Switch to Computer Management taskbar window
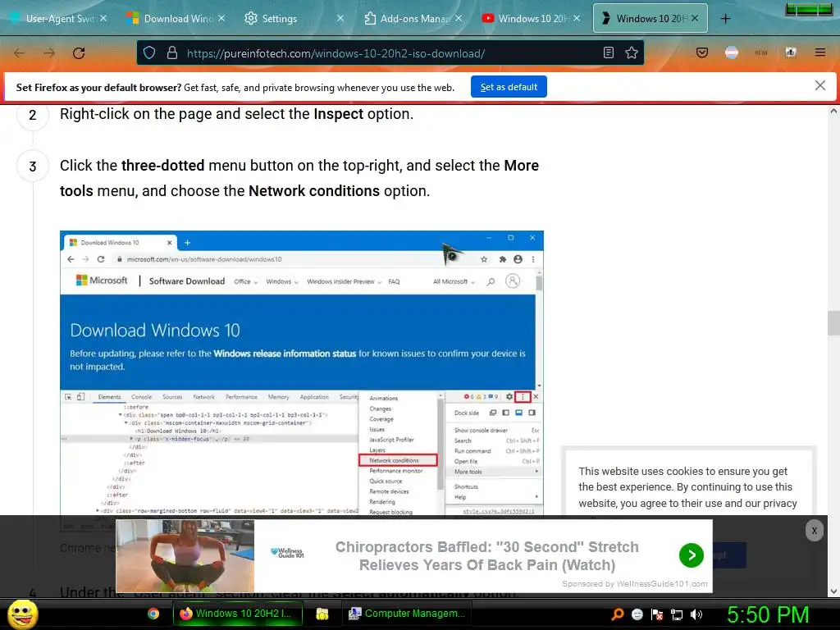Screen dimensions: 840x630 pyautogui.click(x=407, y=614)
